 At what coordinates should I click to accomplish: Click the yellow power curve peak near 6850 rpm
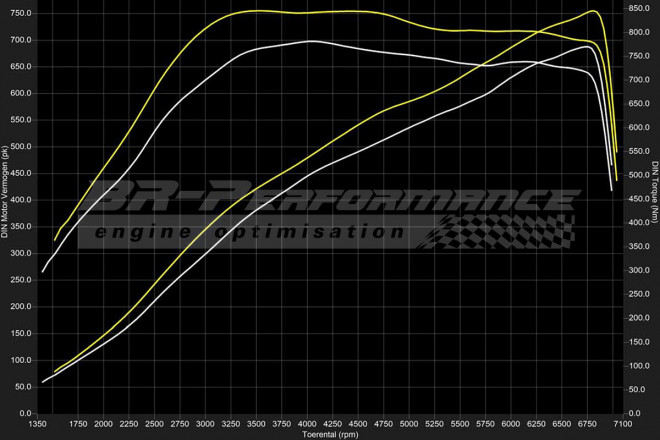coord(594,12)
